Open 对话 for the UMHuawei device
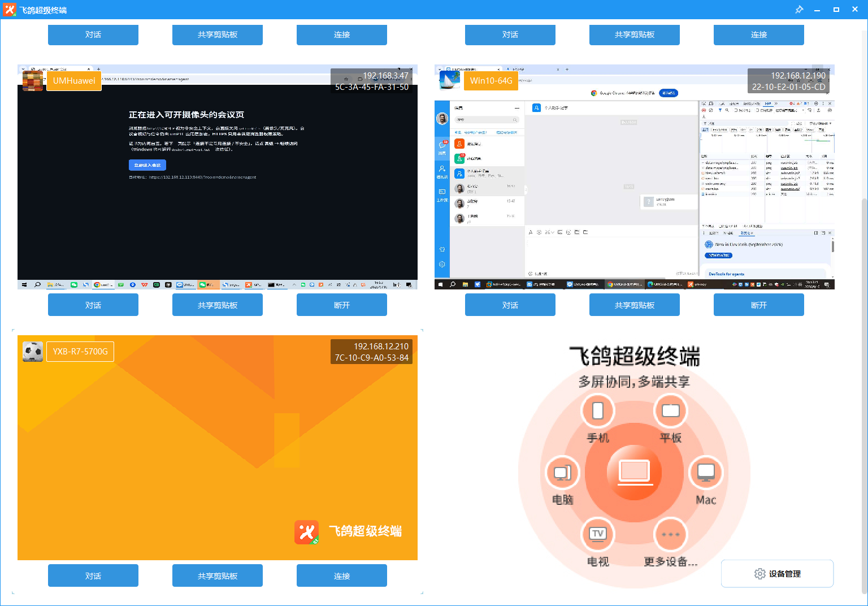 (x=93, y=305)
